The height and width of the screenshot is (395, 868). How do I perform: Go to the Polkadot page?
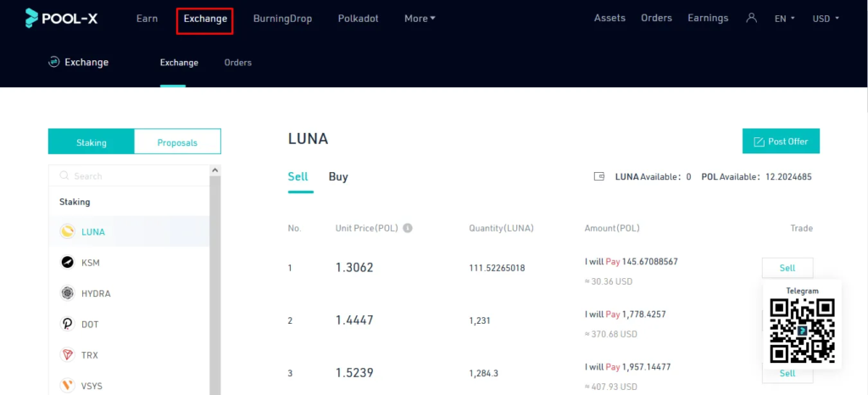click(x=359, y=19)
